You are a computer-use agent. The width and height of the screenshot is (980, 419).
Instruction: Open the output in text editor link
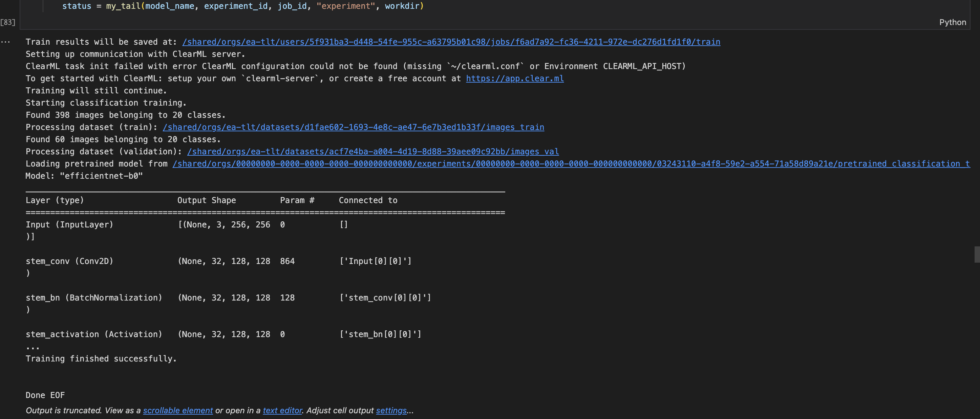[282, 410]
